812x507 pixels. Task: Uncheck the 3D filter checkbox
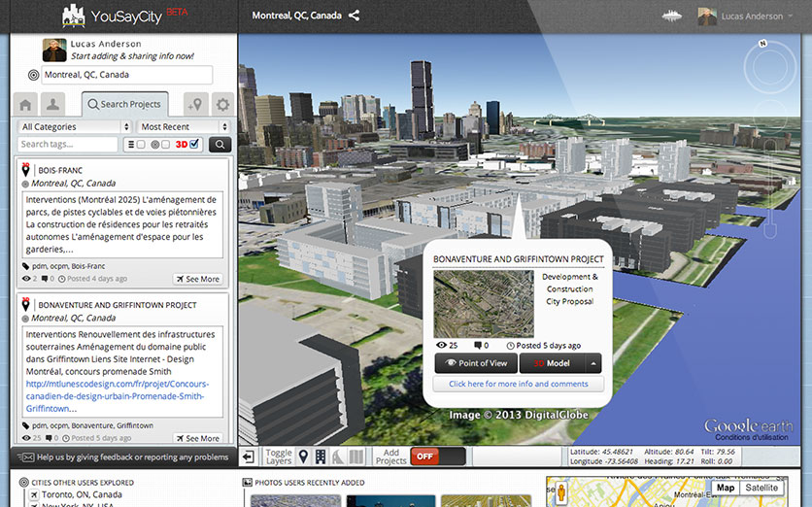click(194, 144)
